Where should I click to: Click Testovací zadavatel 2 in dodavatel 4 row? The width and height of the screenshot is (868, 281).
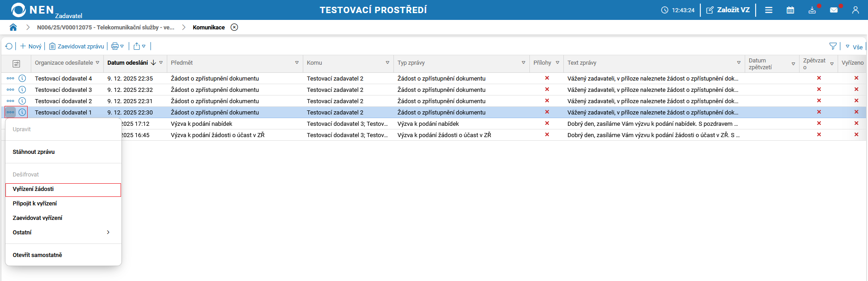tap(335, 78)
